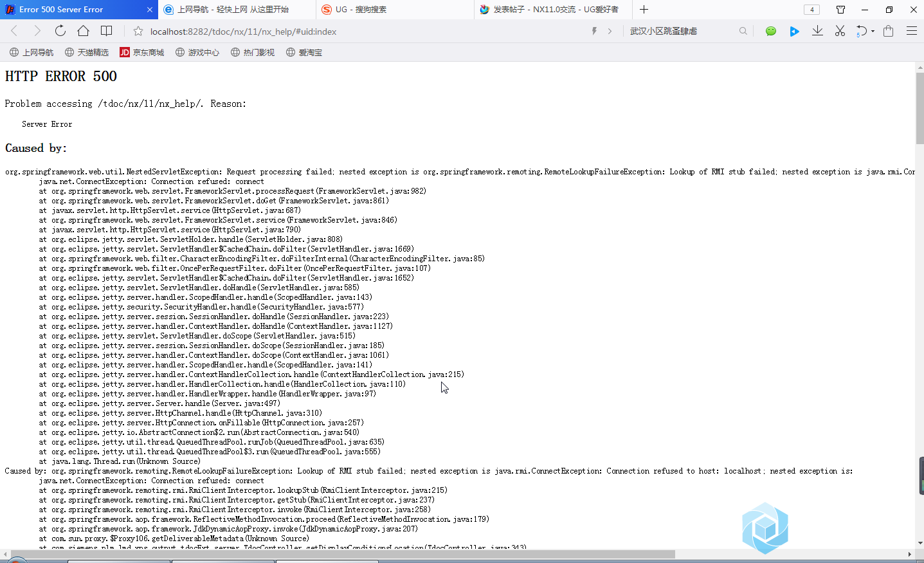Switch to the 发表帖子 NX11.0交流 tab

pos(553,10)
